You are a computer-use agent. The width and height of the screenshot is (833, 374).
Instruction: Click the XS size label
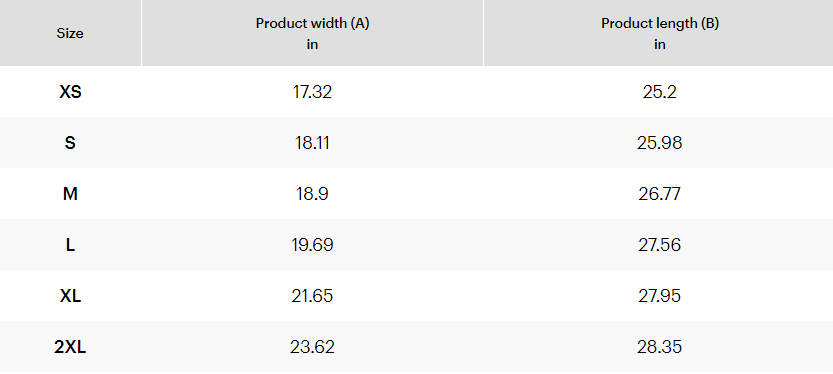click(70, 92)
